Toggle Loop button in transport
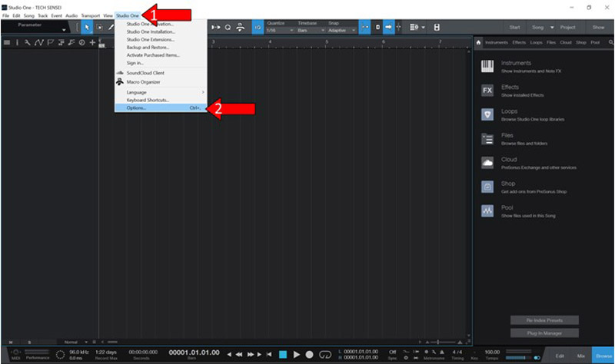 (x=325, y=355)
